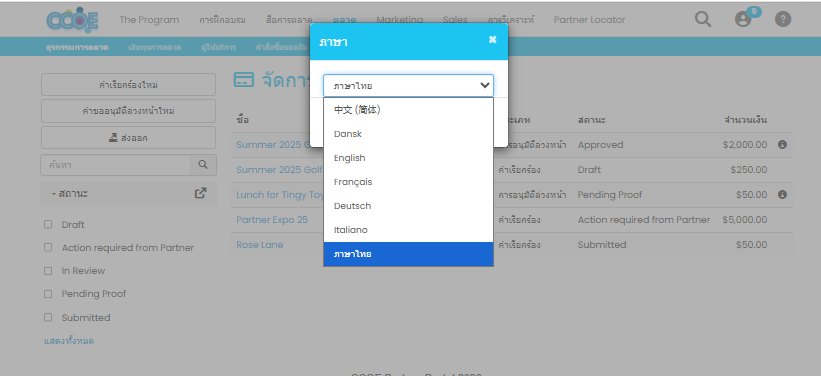The width and height of the screenshot is (821, 376).
Task: Show info for Lunch for Tingy row
Action: click(782, 194)
